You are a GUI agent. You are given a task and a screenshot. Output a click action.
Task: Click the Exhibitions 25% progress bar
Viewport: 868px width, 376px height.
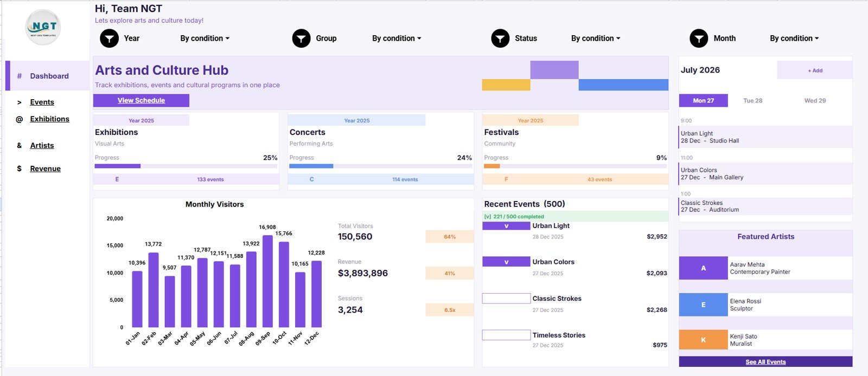[x=186, y=166]
